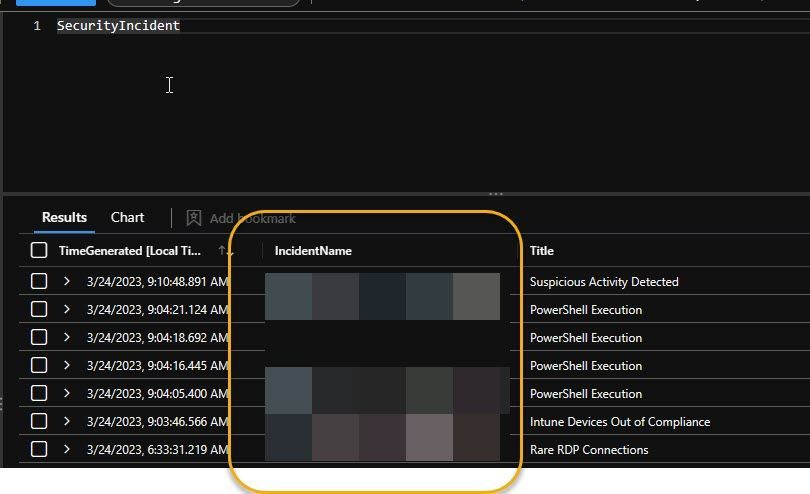
Task: Click the pane splitter handle dots
Action: 495,194
